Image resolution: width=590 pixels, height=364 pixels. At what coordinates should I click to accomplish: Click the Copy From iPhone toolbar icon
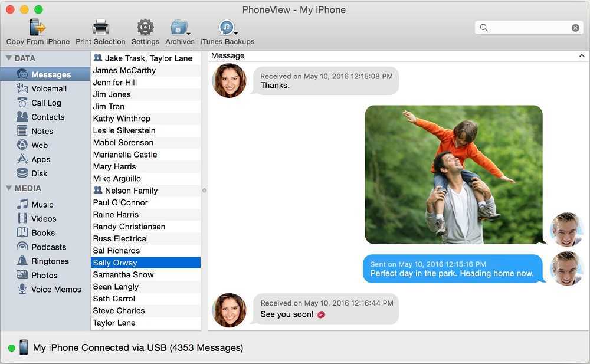(x=38, y=27)
